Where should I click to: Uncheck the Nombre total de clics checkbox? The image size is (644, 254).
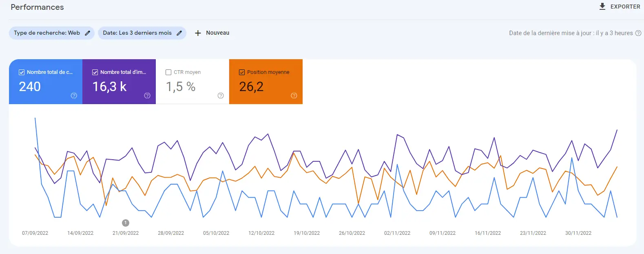click(22, 72)
